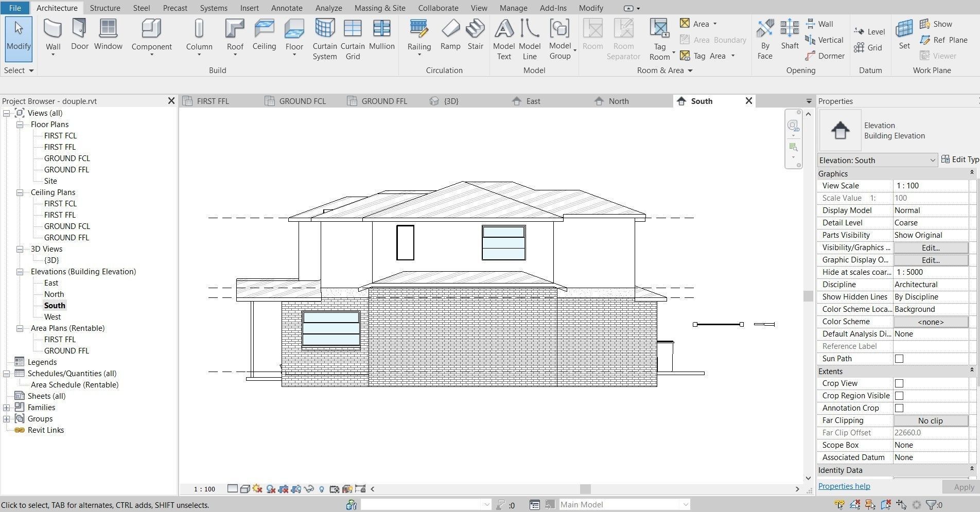Expand the Families tree node
Screen dimensions: 980x512
pos(6,408)
